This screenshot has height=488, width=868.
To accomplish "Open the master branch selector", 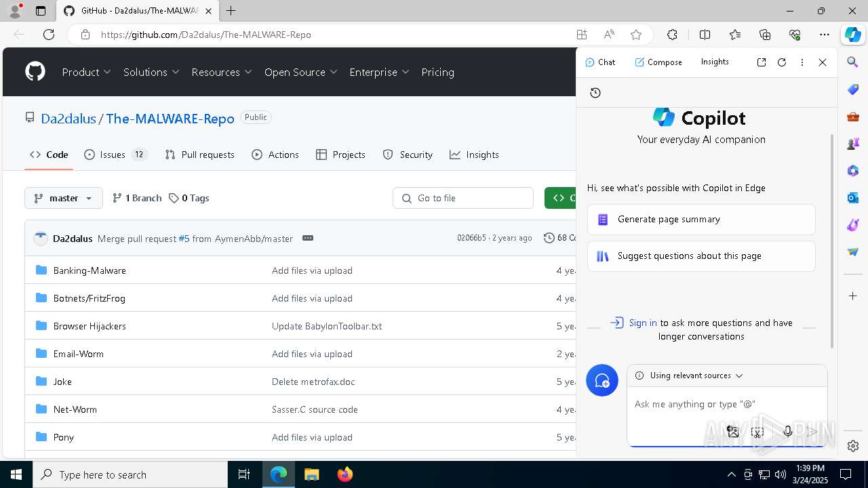I will coord(64,198).
